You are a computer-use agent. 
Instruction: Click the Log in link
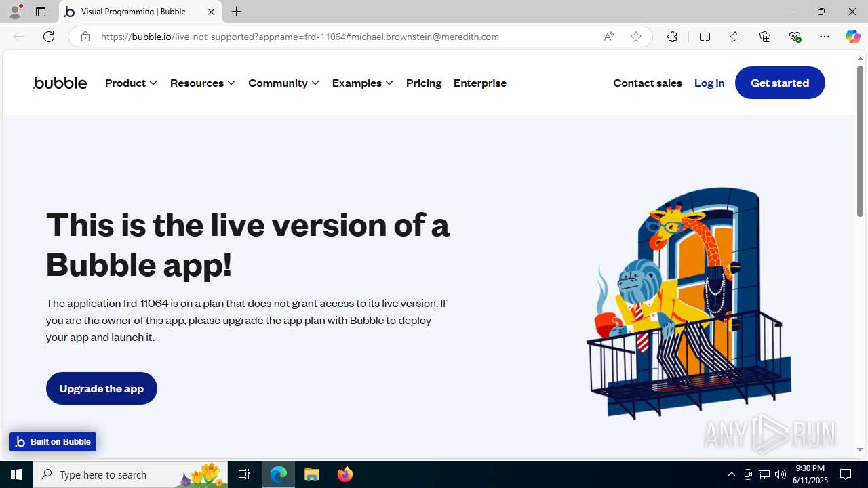coord(709,83)
